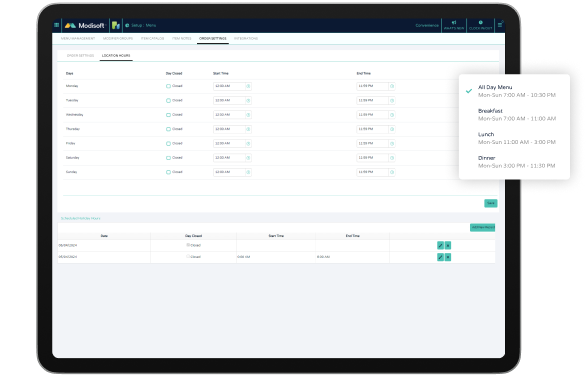
Task: Mark Wednesday as Closed
Action: [168, 115]
